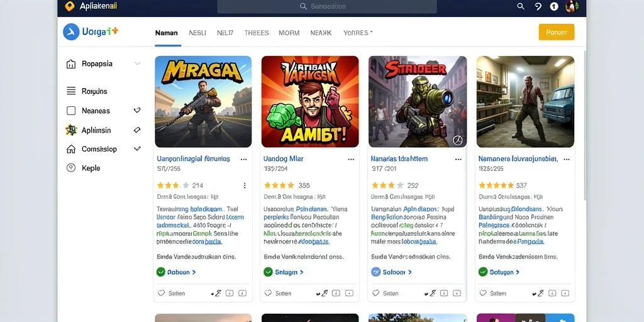
Task: Click the Apliakenaii logo icon in top bar
Action: (70, 6)
